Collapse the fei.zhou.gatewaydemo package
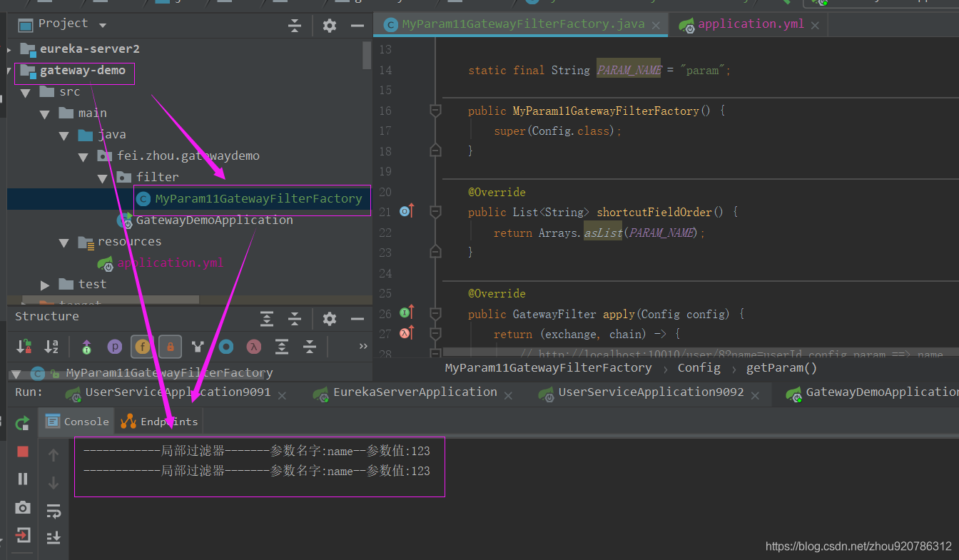 [83, 156]
